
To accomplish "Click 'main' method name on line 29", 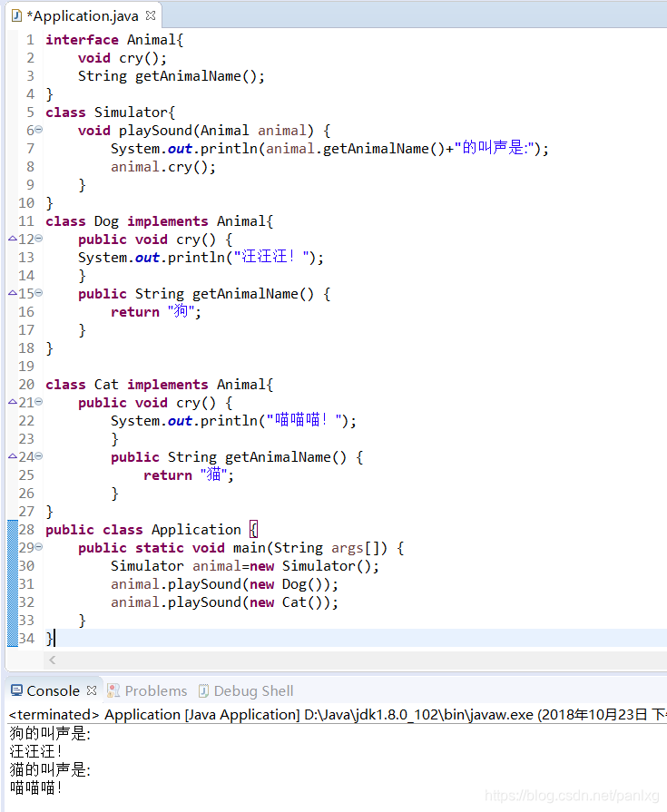I will click(x=249, y=548).
